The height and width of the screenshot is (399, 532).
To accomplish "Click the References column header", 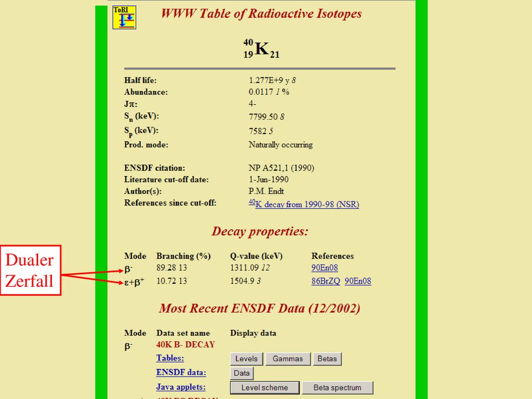I will (x=332, y=256).
